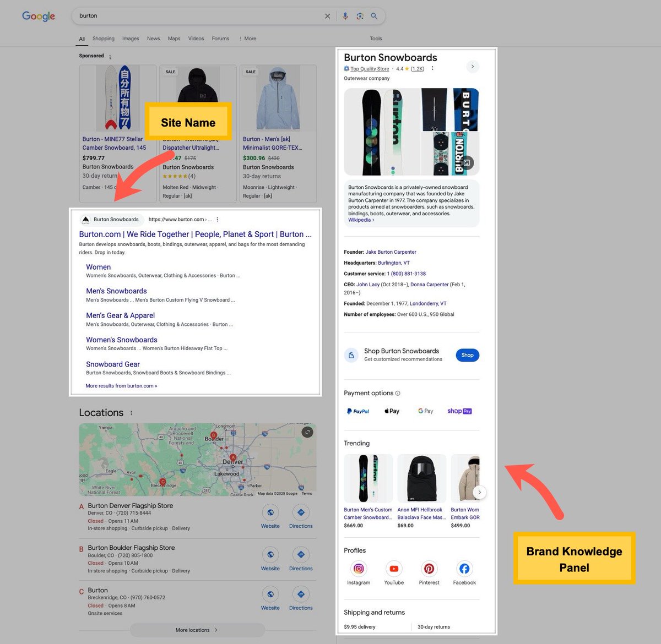
Task: Open Anon MFI Hellbrook Balaclava trending item
Action: click(422, 490)
